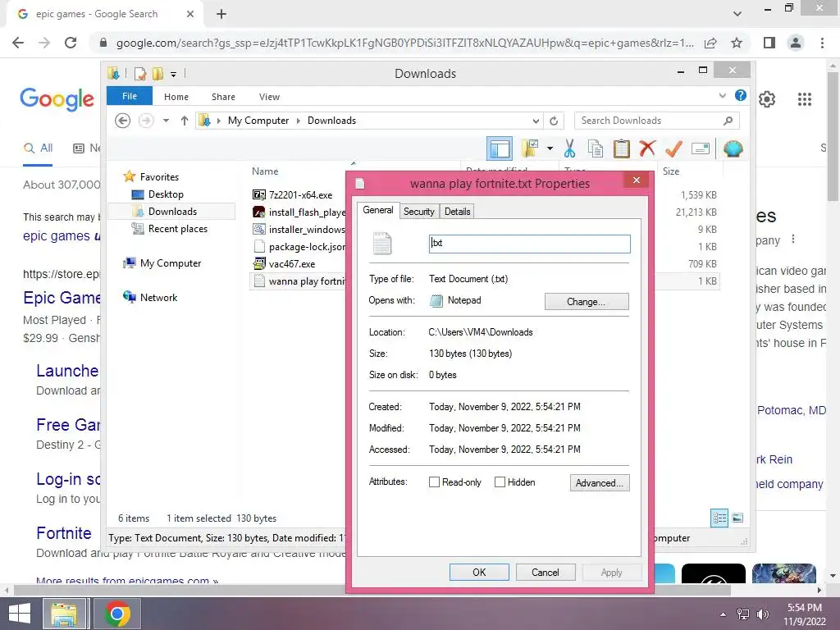
Task: Click Explorer Back arrow button
Action: pyautogui.click(x=123, y=121)
